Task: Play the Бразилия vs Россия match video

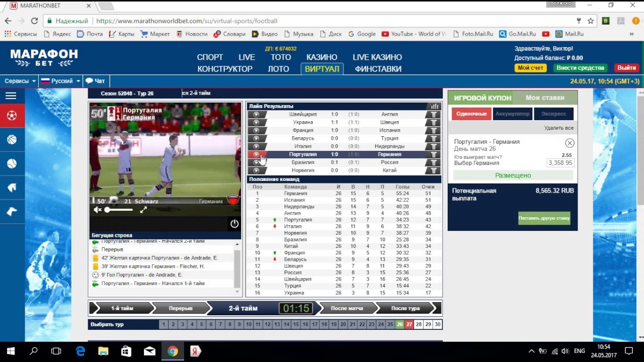Action: [257, 162]
